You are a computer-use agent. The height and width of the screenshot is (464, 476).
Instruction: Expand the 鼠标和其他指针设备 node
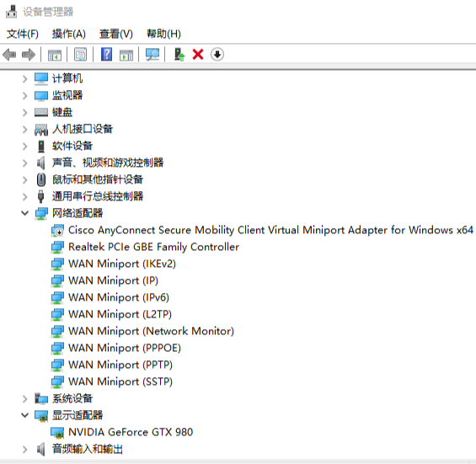25,180
